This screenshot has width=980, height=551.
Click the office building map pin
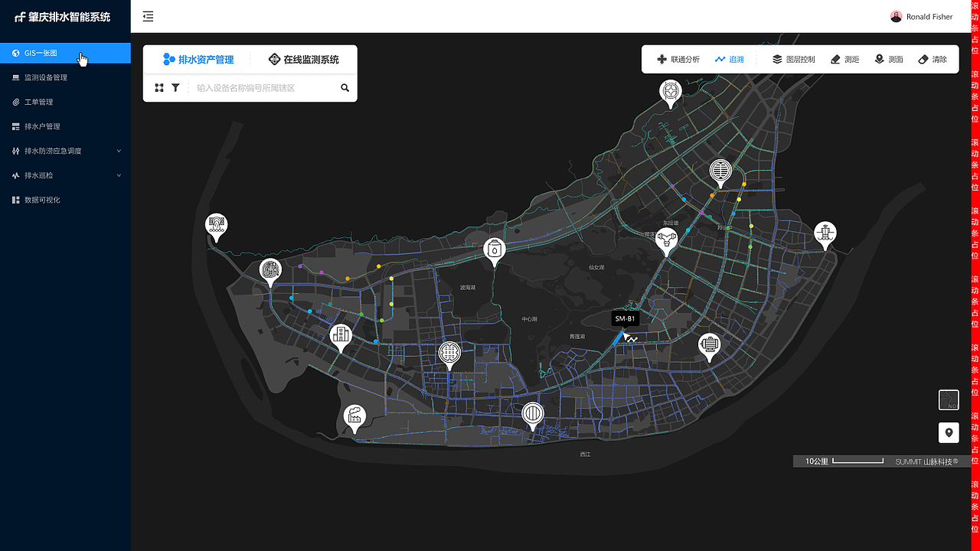tap(340, 336)
